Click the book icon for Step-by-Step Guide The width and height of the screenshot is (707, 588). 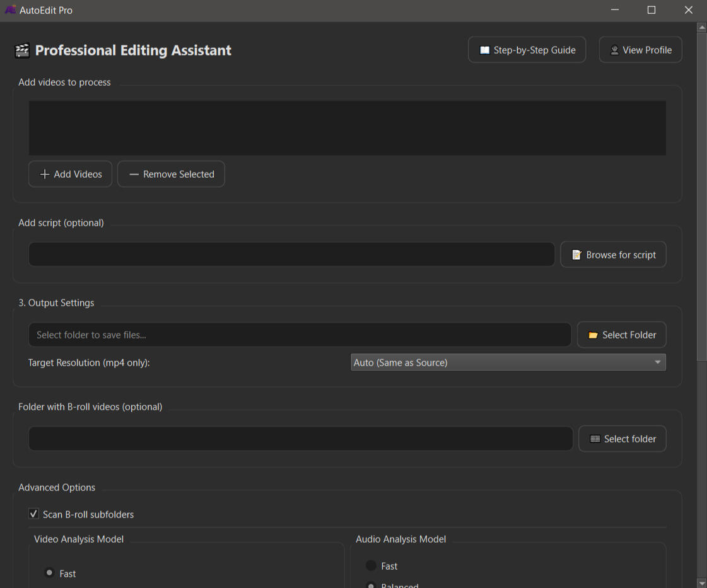click(x=484, y=50)
